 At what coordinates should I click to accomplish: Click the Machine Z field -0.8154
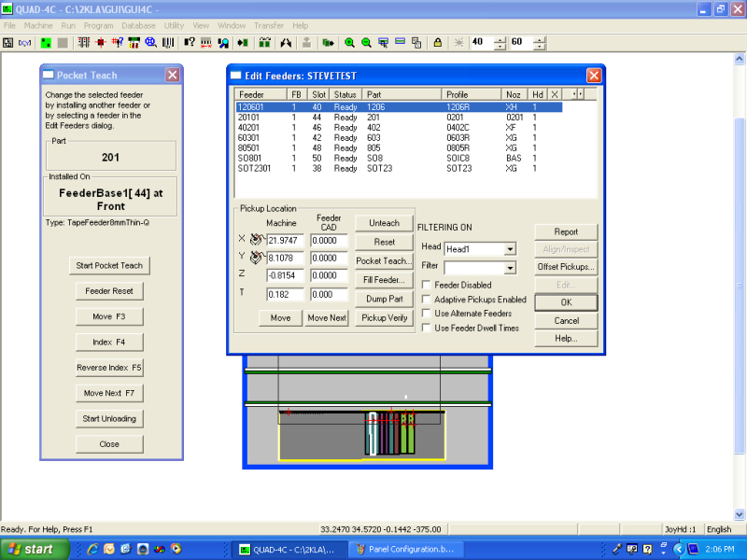pos(285,275)
